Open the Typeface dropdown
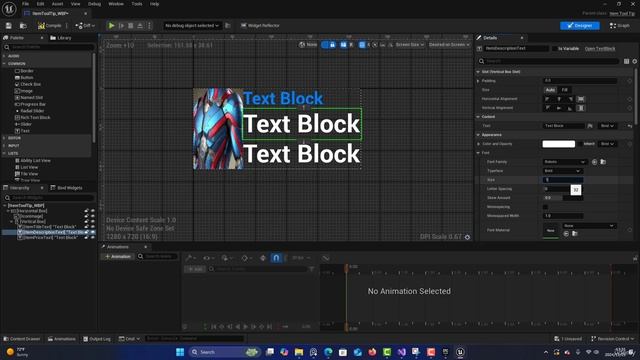 (562, 171)
